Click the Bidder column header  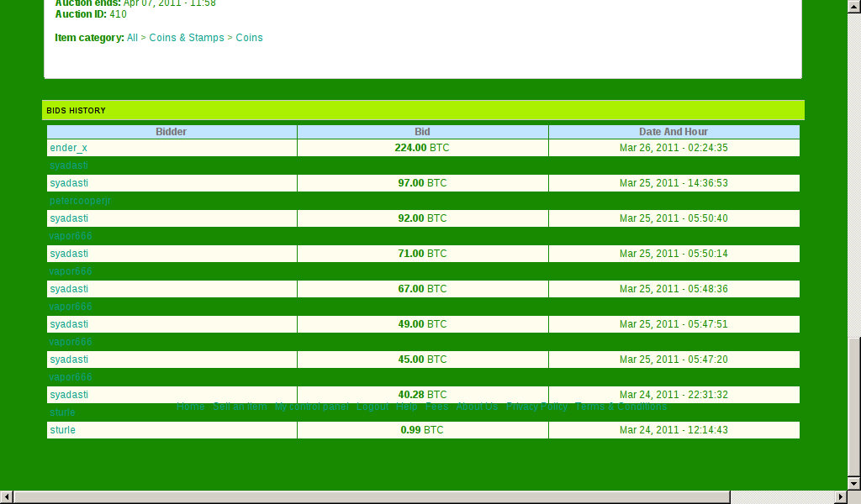coord(172,132)
